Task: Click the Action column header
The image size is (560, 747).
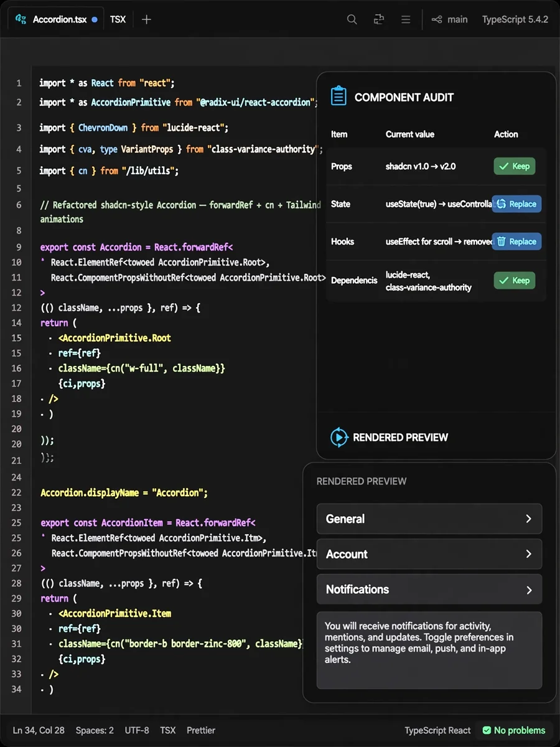Action: pos(506,134)
